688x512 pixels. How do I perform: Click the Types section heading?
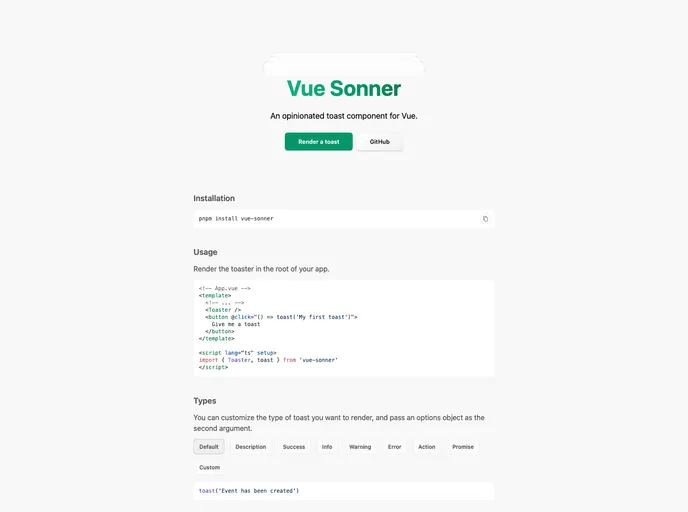pos(205,401)
